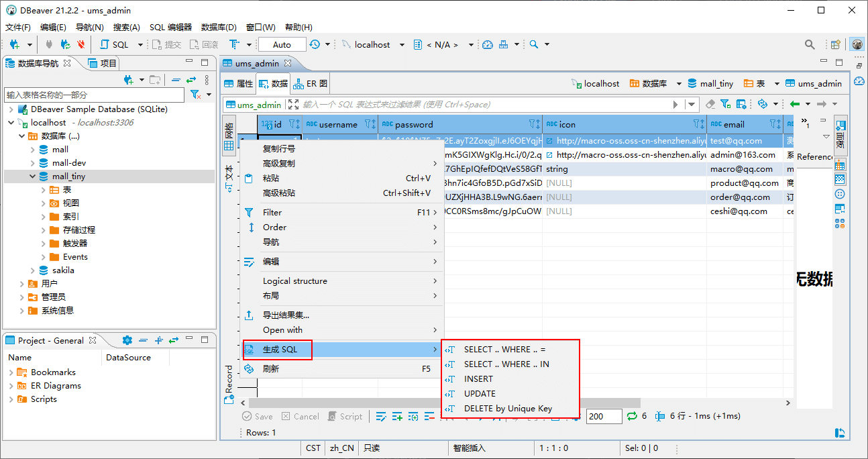The width and height of the screenshot is (868, 459).
Task: Open the SQL 编辑器 menu
Action: tap(170, 28)
